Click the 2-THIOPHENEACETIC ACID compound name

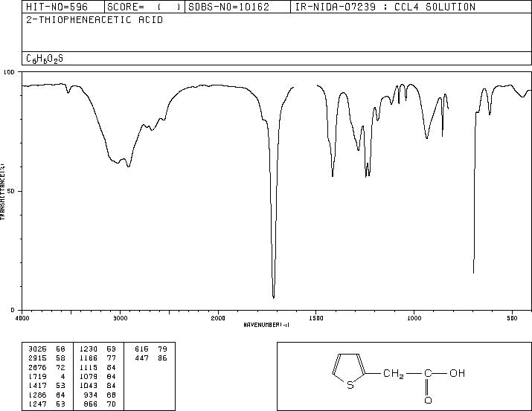pyautogui.click(x=94, y=20)
